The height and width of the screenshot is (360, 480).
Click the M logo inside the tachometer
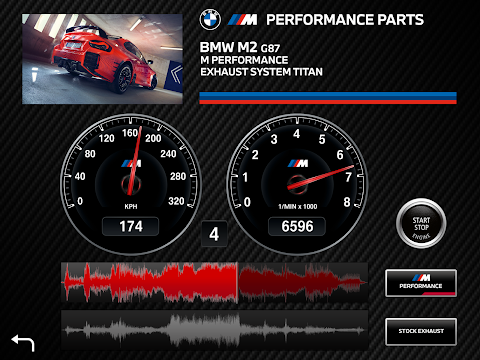298,163
